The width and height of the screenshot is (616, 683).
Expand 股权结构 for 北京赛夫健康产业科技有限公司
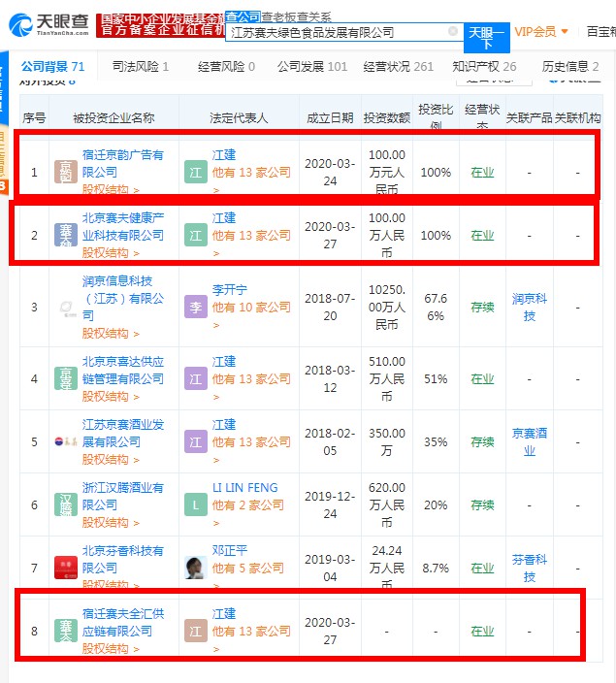111,252
